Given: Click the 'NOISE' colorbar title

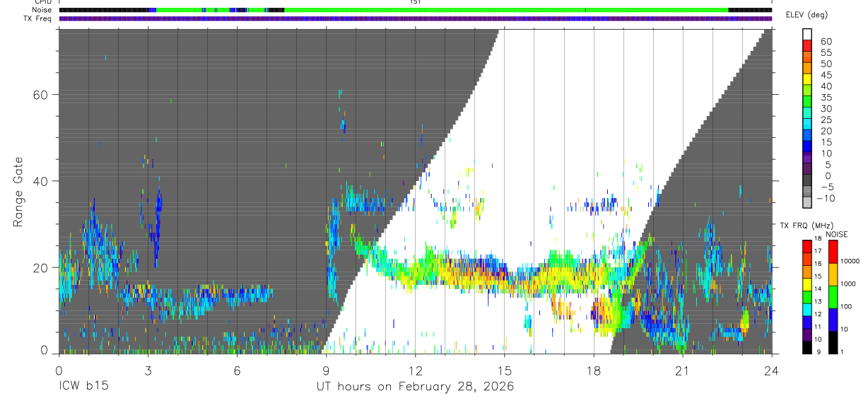Looking at the screenshot, I should coord(836,234).
